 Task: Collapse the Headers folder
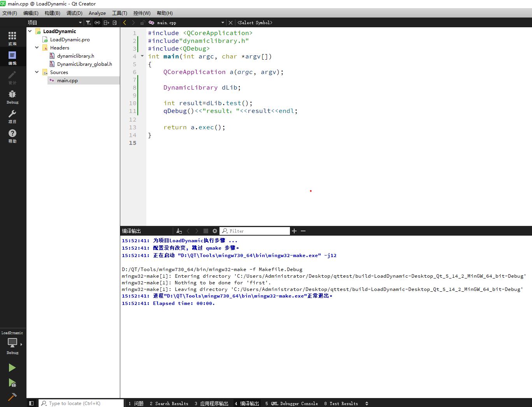pos(37,48)
